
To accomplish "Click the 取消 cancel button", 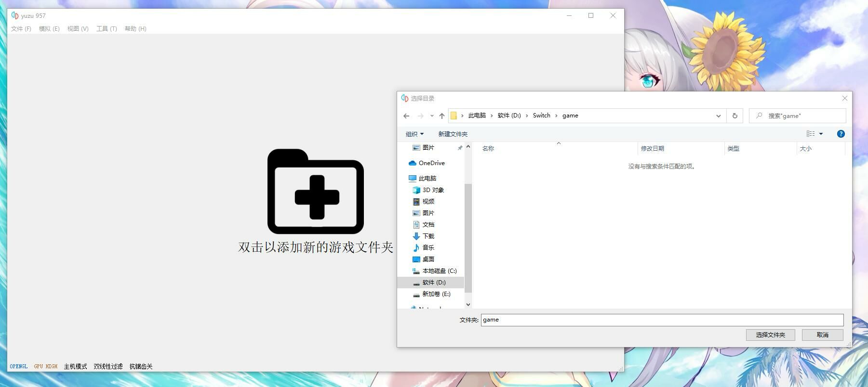I will 822,335.
